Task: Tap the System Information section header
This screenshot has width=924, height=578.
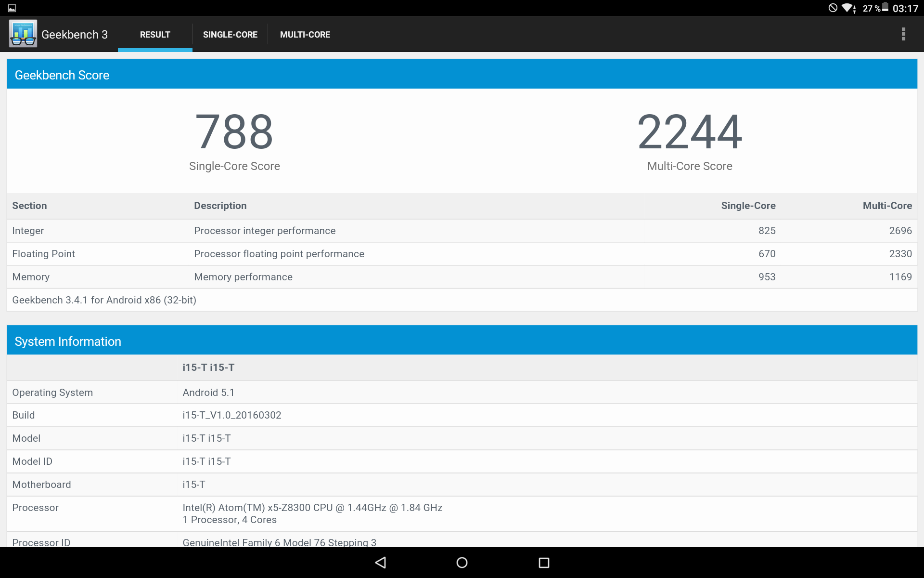Action: [462, 341]
